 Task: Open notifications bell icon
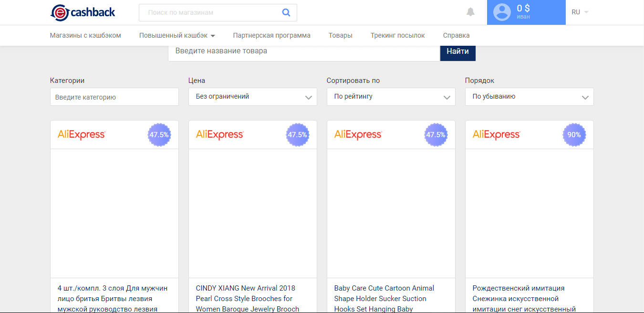(x=470, y=12)
